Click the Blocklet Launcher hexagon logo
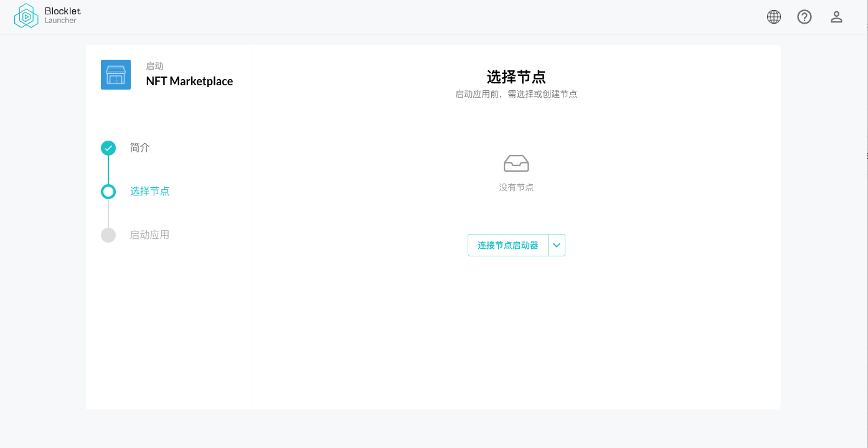This screenshot has width=868, height=448. [x=26, y=16]
